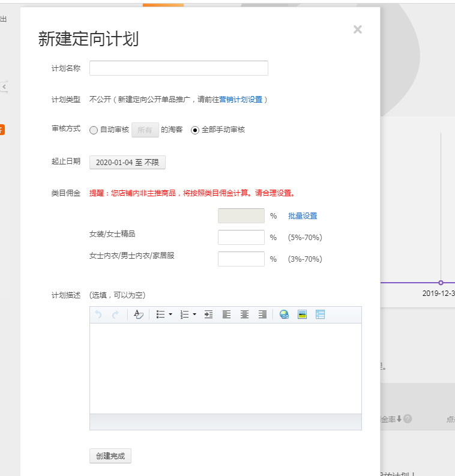This screenshot has width=455, height=476.
Task: Click the increase indent icon
Action: point(208,315)
